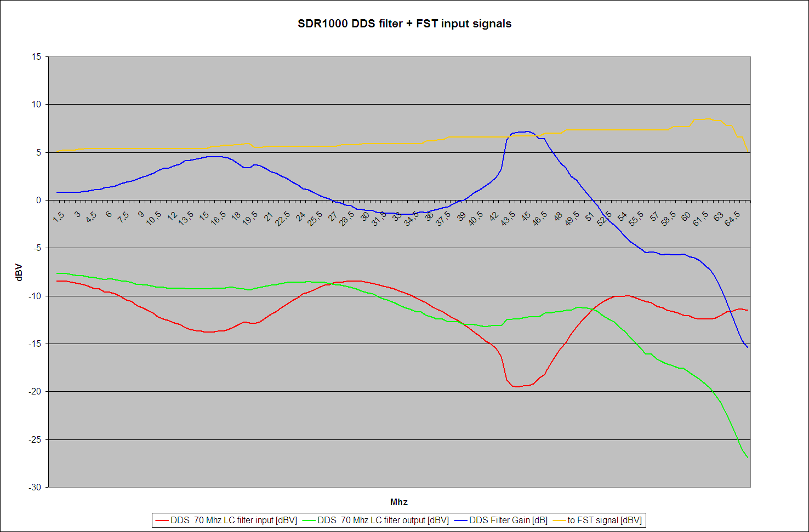Screen dimensions: 809x532
Task: Click the x-axis label 13,5
Action: (186, 218)
